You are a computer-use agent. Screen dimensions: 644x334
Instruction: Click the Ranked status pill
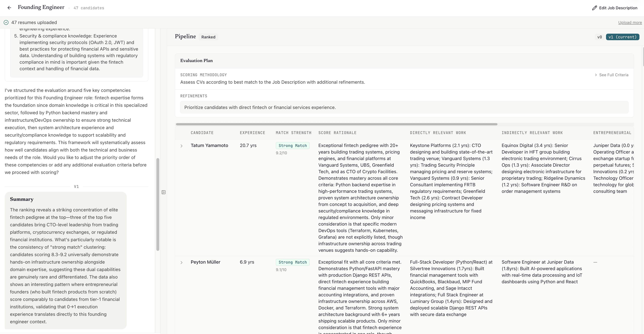[x=208, y=37]
